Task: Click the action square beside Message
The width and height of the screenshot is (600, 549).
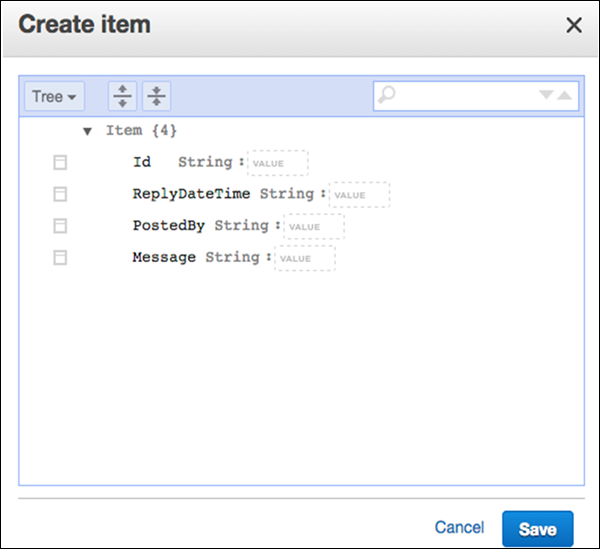Action: point(60,258)
